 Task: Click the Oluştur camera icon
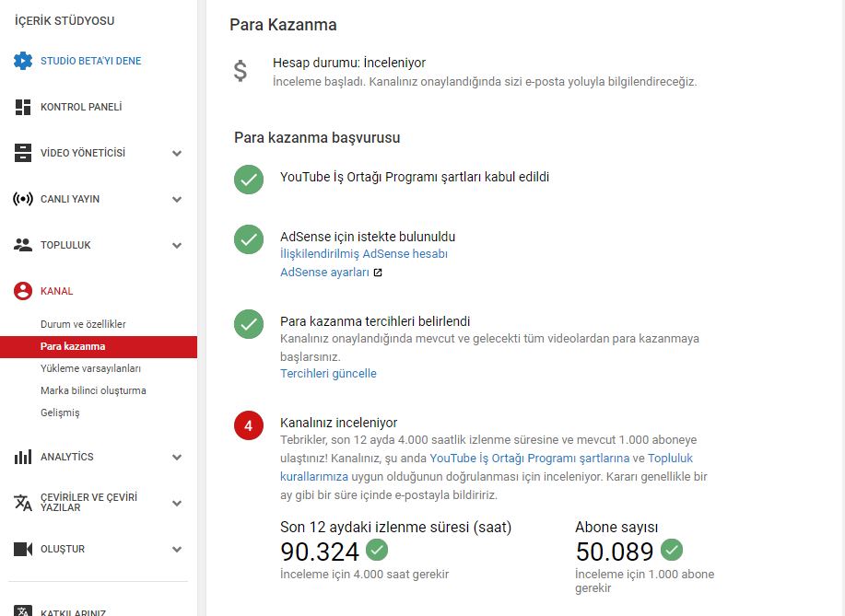pyautogui.click(x=23, y=549)
